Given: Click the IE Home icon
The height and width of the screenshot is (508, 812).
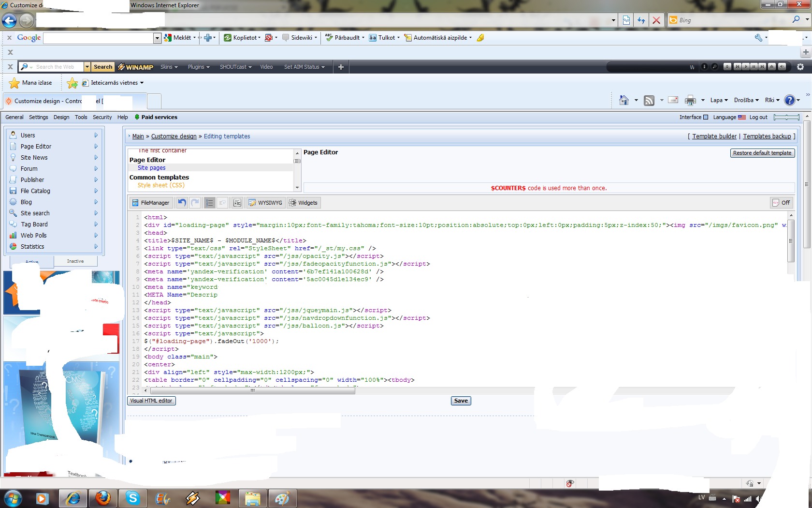Looking at the screenshot, I should (x=624, y=100).
